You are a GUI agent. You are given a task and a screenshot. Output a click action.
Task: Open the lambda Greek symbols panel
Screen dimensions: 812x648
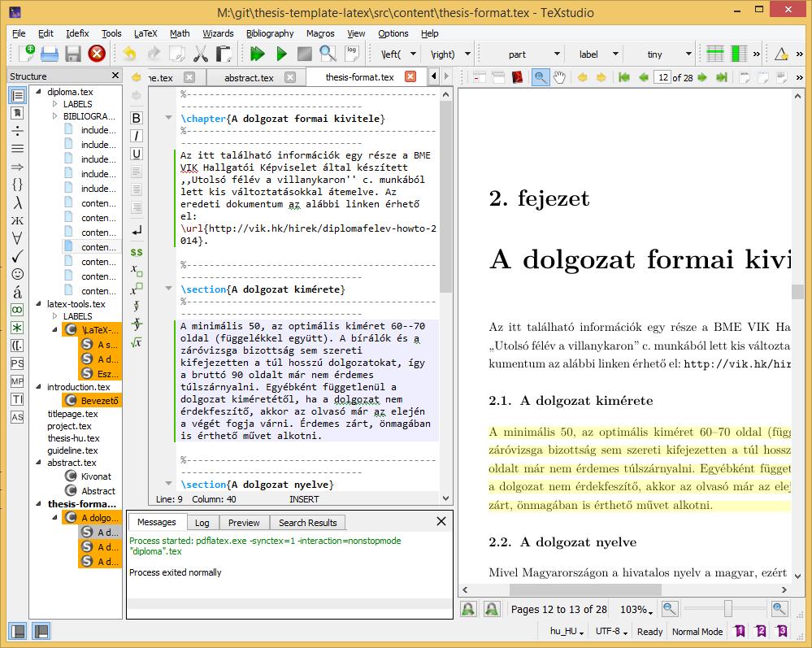click(x=17, y=202)
